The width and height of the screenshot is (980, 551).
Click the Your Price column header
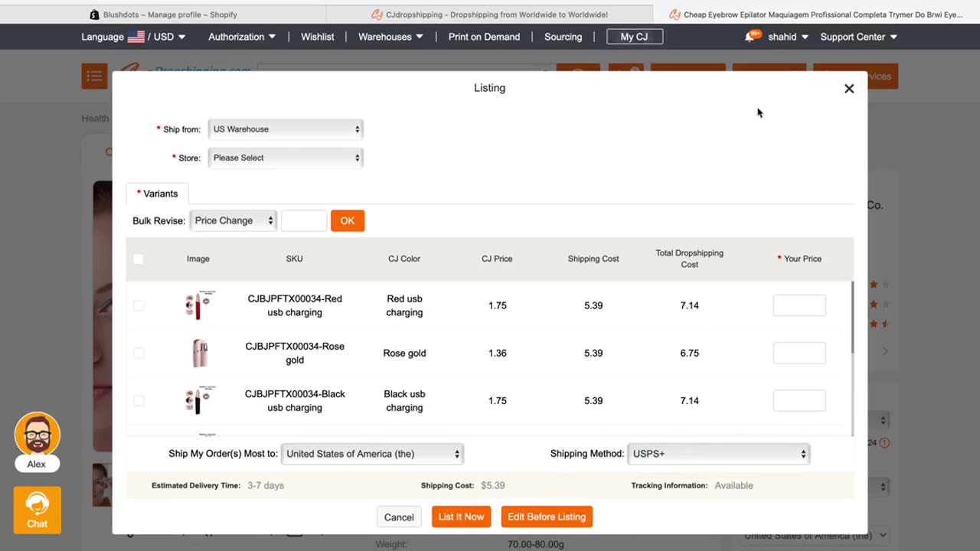[799, 259]
